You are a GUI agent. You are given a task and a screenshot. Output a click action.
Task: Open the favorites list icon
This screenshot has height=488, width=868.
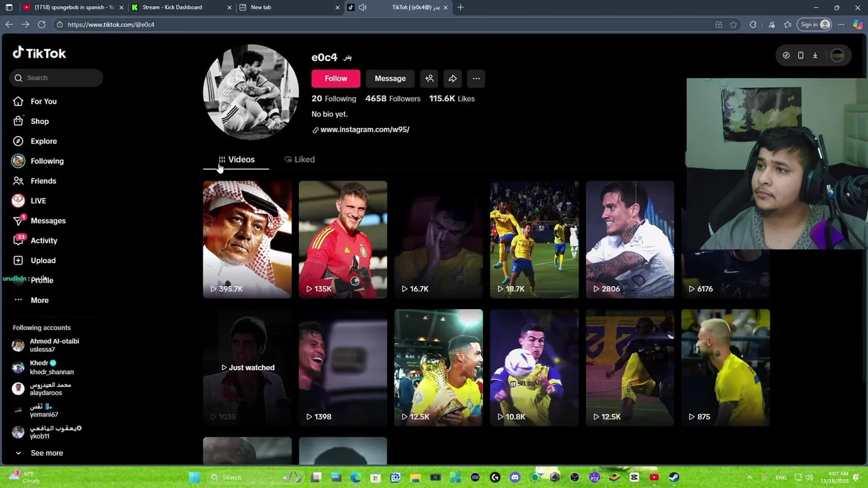pos(787,24)
